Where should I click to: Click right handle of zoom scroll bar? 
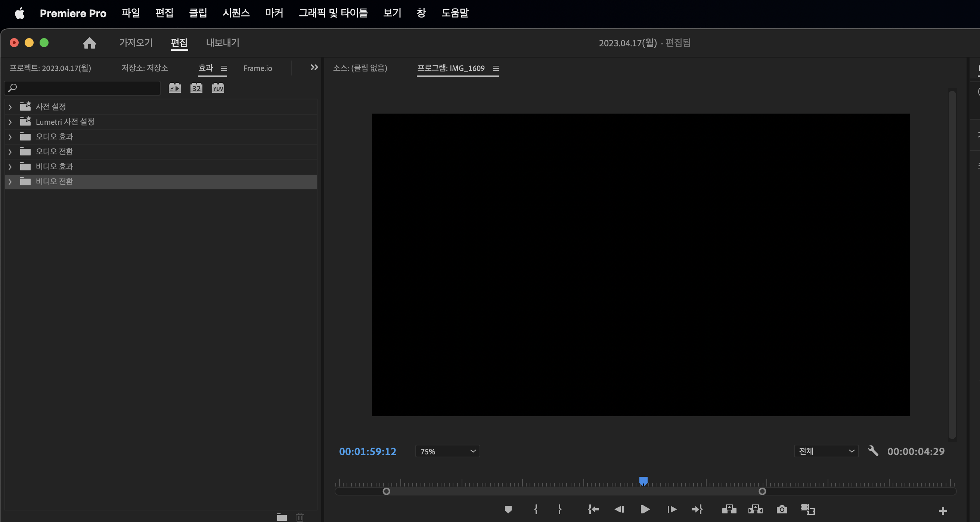point(762,491)
